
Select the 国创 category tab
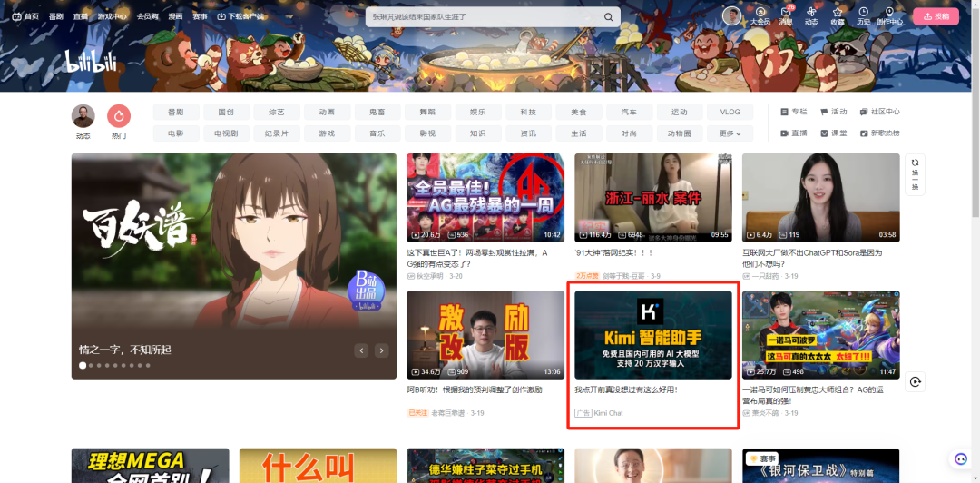(x=226, y=112)
